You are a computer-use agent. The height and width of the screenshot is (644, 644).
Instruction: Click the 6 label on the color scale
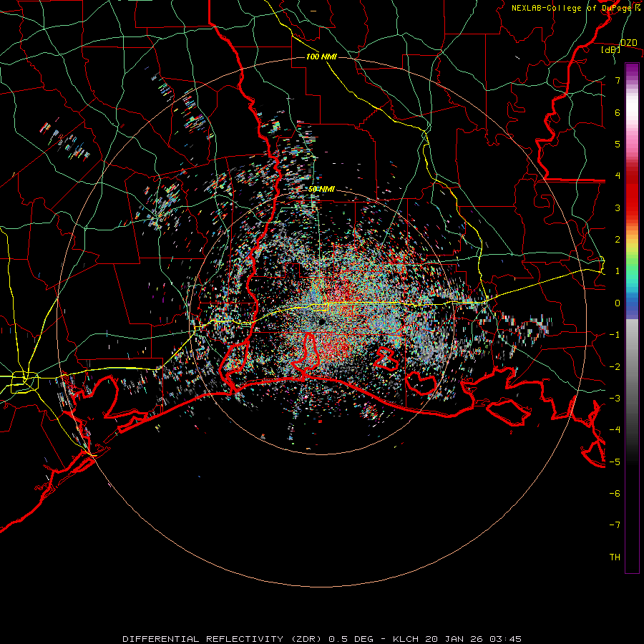tap(618, 112)
